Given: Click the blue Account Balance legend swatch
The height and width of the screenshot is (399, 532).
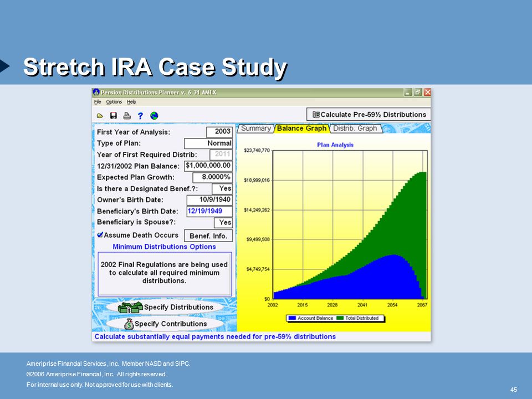Looking at the screenshot, I should tap(292, 318).
